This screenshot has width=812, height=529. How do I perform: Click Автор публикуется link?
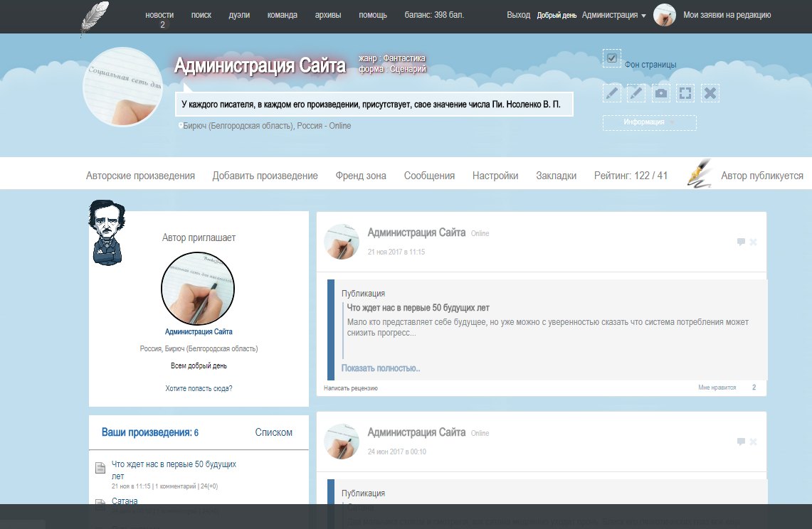[x=761, y=176]
